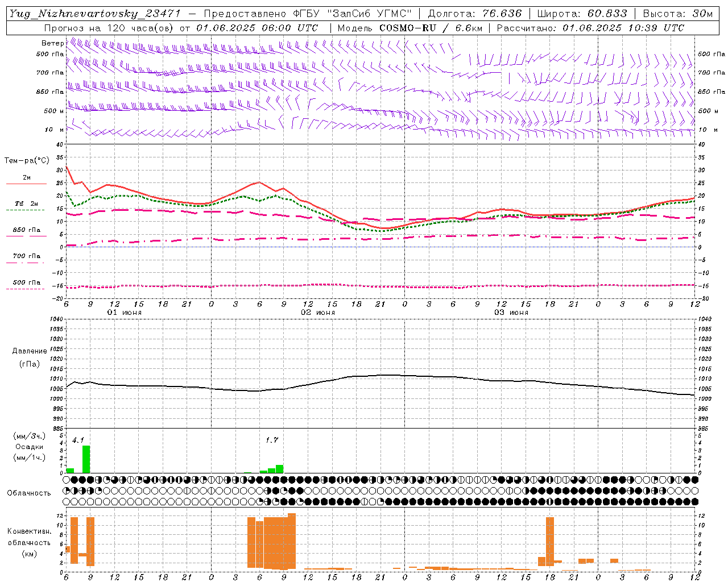Click the Осадки precipitation label
Screen dimensions: 728x582
[29, 447]
